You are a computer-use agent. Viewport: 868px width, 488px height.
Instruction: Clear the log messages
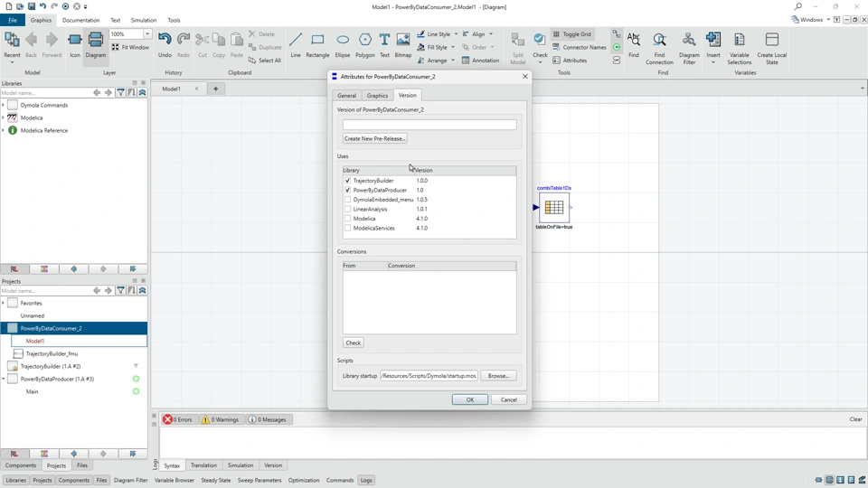[855, 418]
